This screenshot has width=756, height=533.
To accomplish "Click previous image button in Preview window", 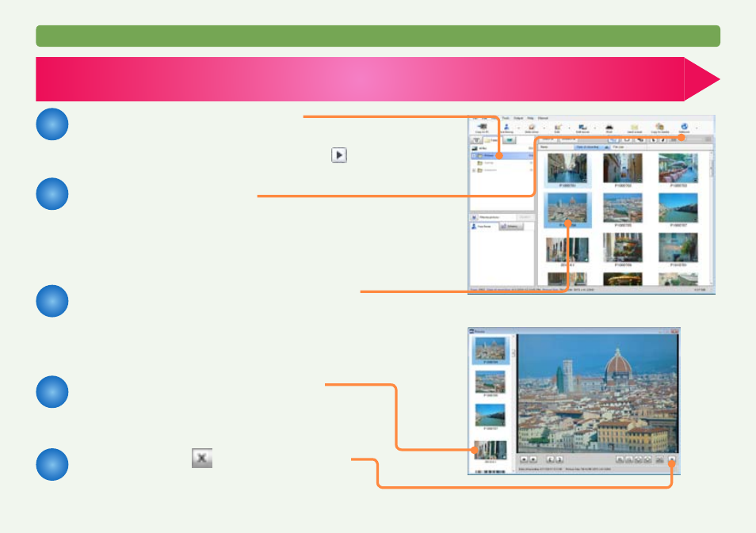I will [524, 459].
